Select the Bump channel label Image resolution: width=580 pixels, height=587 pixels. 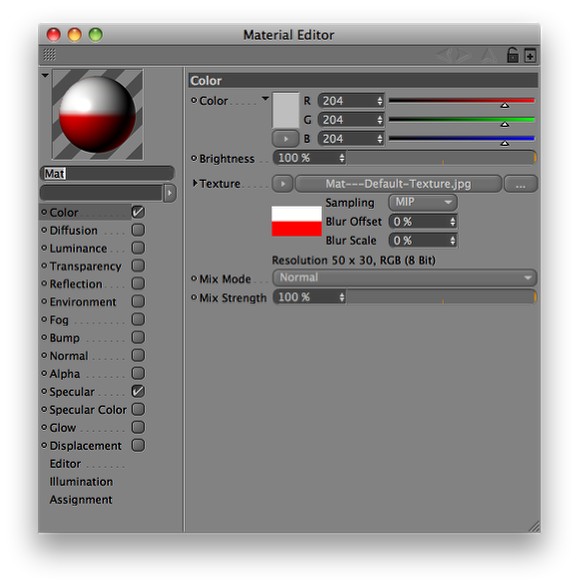click(64, 338)
